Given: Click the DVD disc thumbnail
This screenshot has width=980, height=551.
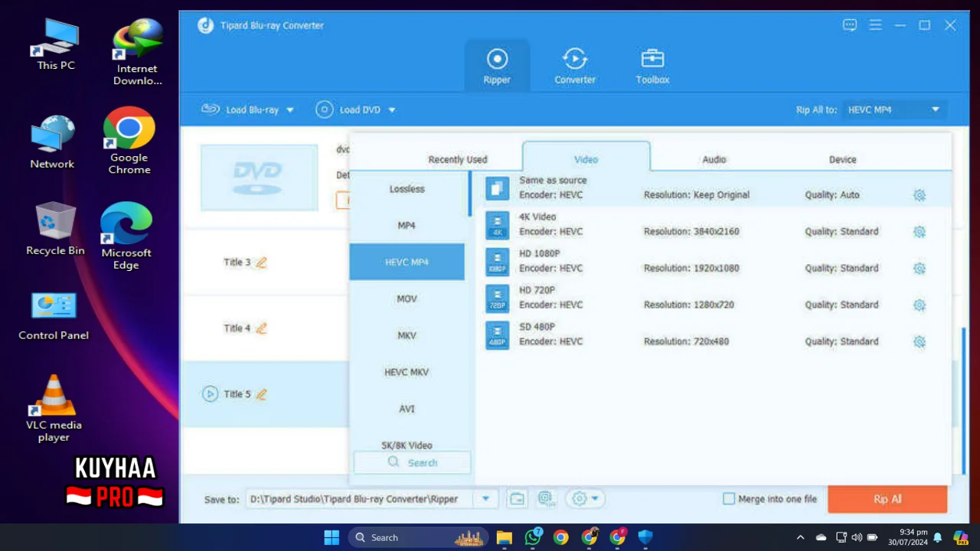Looking at the screenshot, I should [x=260, y=178].
